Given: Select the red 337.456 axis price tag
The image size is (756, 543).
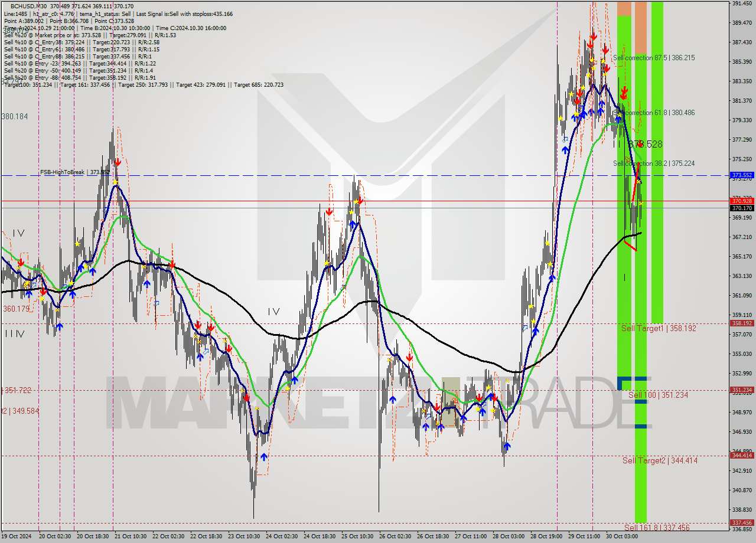Looking at the screenshot, I should tap(742, 522).
